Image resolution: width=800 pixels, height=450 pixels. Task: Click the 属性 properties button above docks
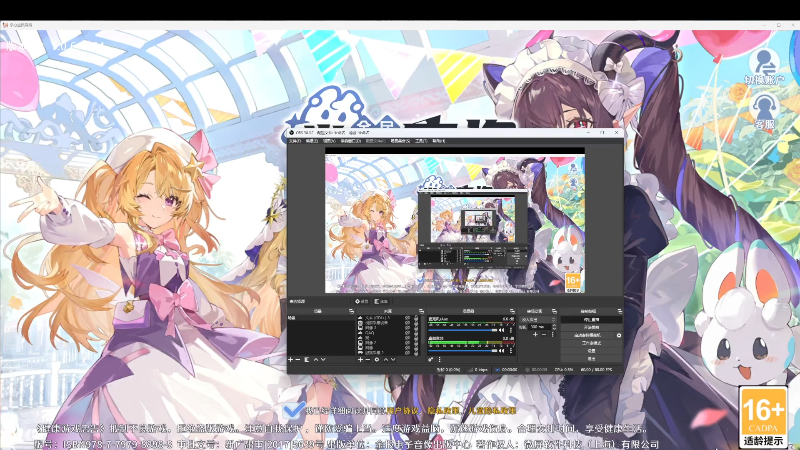pos(362,302)
